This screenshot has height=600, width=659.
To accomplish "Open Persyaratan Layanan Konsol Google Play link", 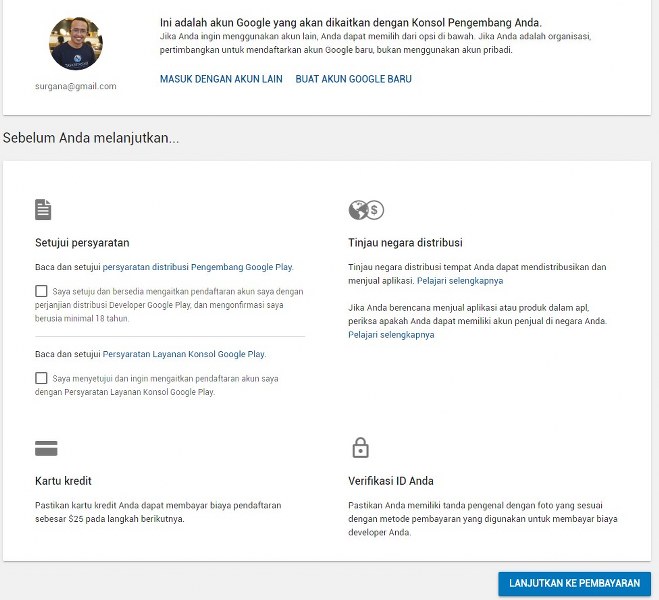I will pos(184,354).
